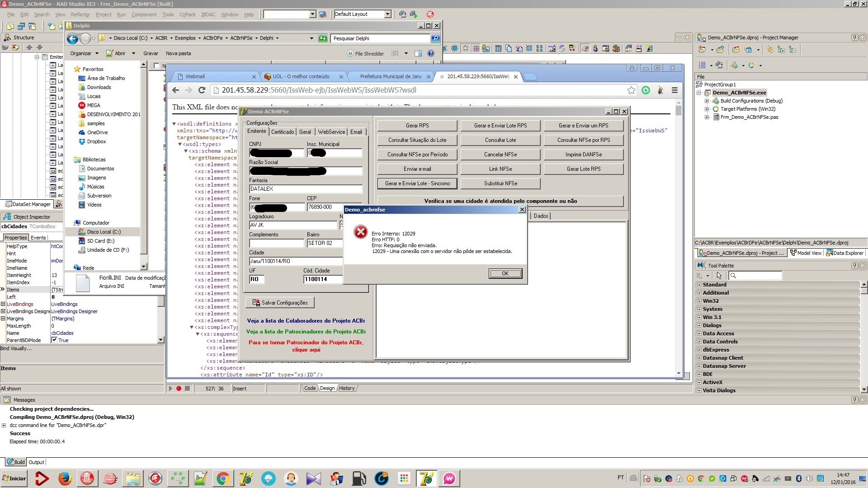Screen dimensions: 868x488
Task: Expand the Data Access palette category
Action: pyautogui.click(x=699, y=334)
